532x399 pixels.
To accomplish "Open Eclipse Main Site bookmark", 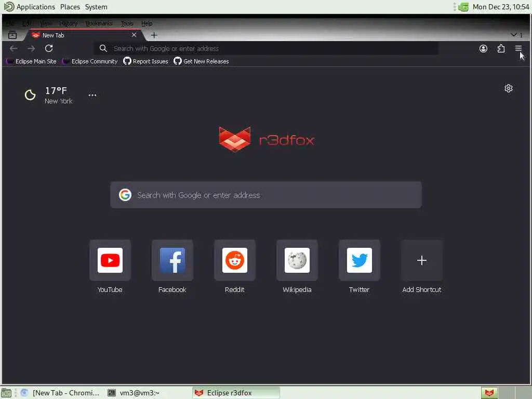I will 31,61.
